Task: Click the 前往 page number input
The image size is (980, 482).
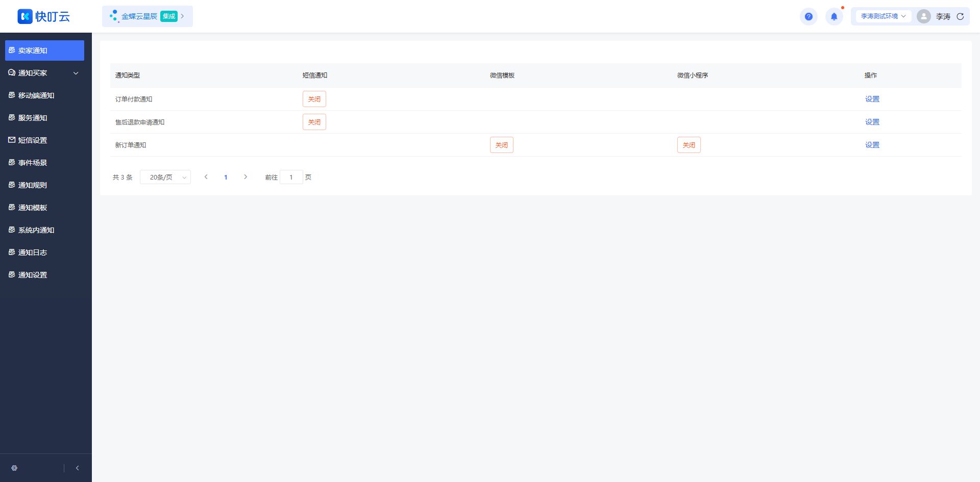Action: (291, 177)
